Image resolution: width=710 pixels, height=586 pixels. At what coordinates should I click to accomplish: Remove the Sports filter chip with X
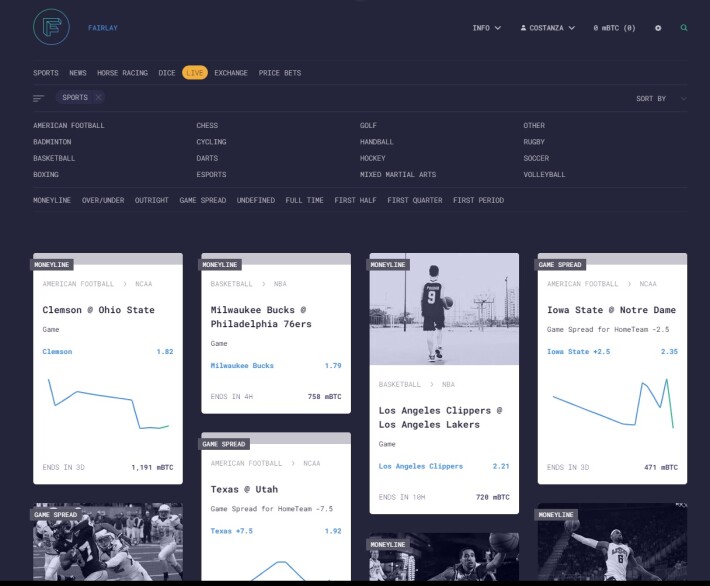coord(98,97)
